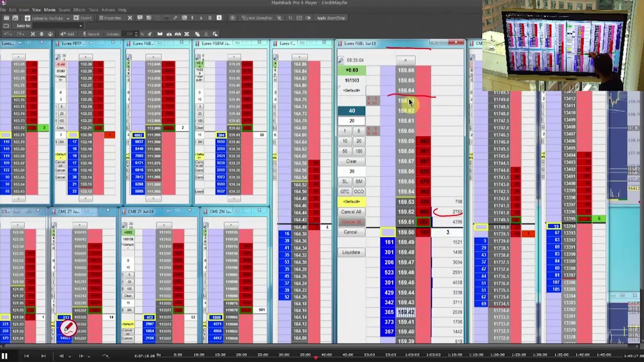Pause the movie playback
The image size is (644, 362).
coord(5,356)
